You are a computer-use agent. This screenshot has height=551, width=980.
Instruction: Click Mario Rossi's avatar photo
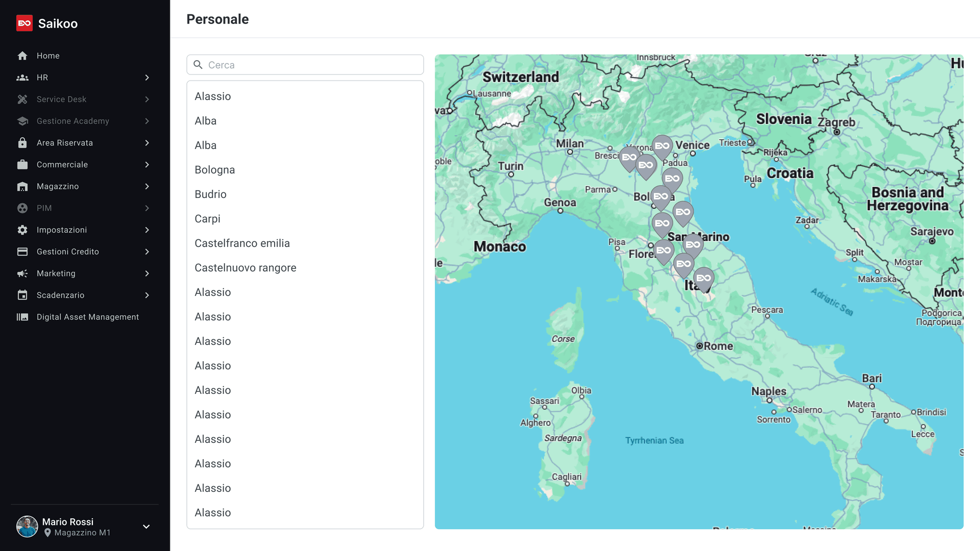pos(27,527)
